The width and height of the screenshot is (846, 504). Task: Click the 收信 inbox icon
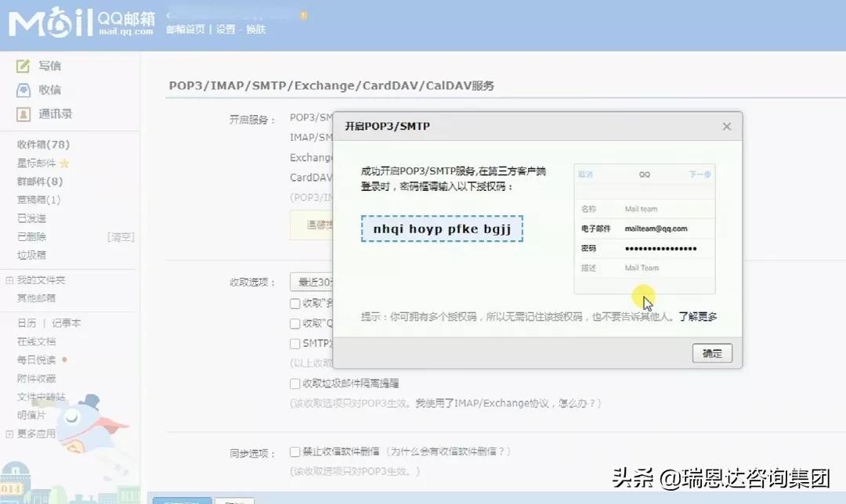[23, 90]
